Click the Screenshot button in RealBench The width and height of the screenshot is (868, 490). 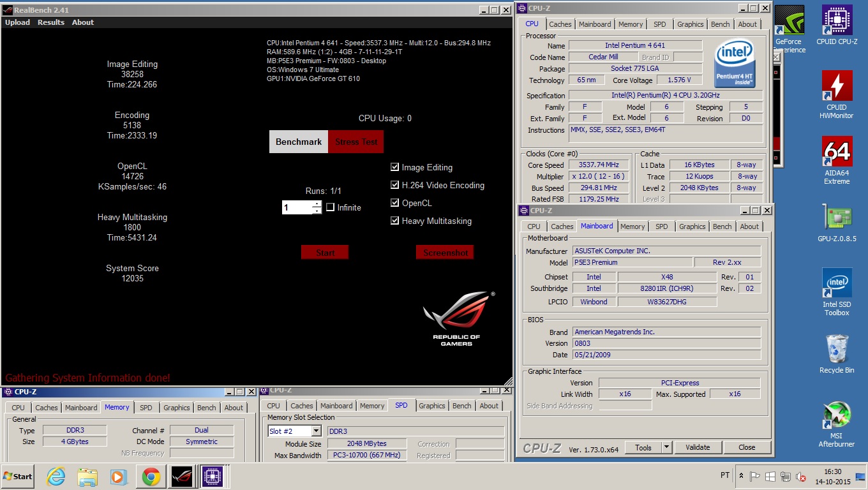point(445,252)
